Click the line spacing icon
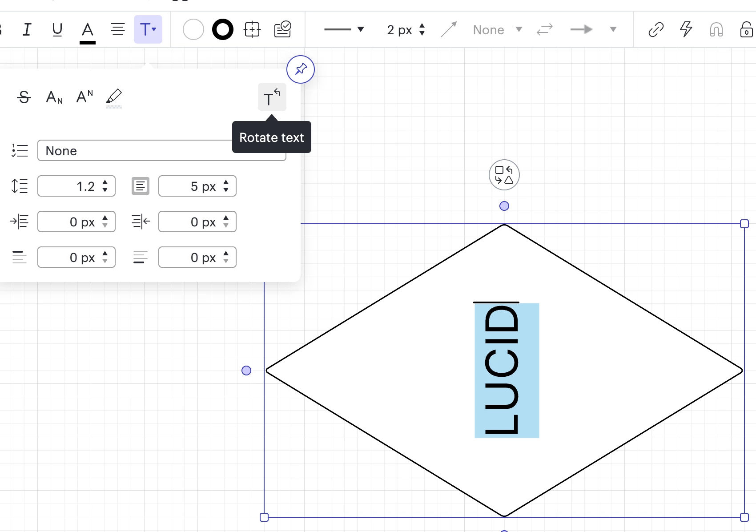 (20, 186)
